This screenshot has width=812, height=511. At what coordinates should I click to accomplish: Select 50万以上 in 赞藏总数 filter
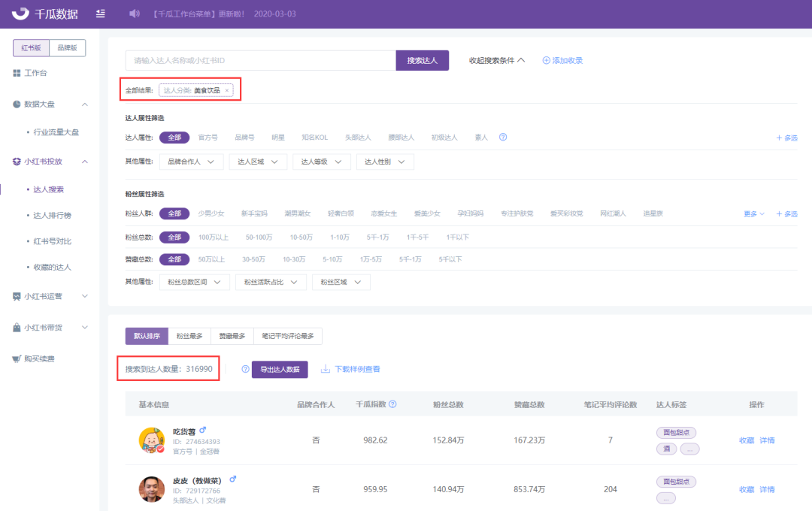211,259
